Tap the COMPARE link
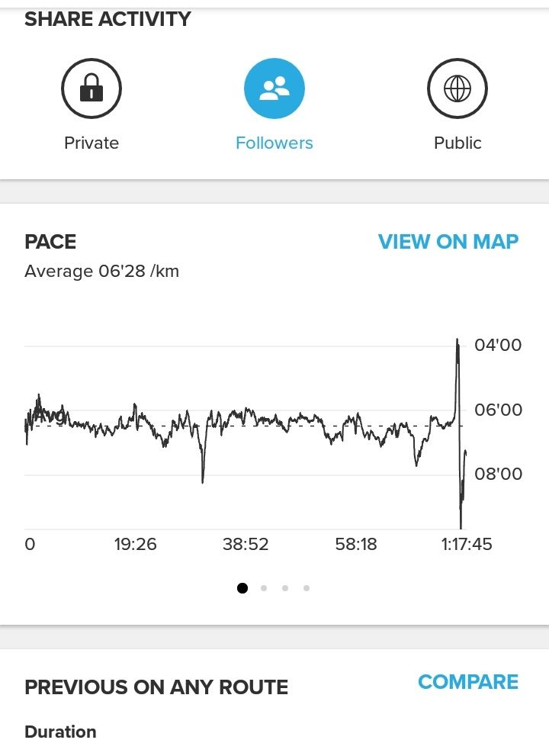Viewport: 549px width, 756px height. pos(468,682)
